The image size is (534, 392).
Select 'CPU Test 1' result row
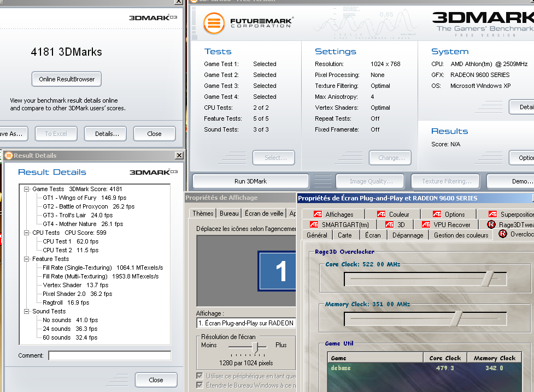[71, 242]
